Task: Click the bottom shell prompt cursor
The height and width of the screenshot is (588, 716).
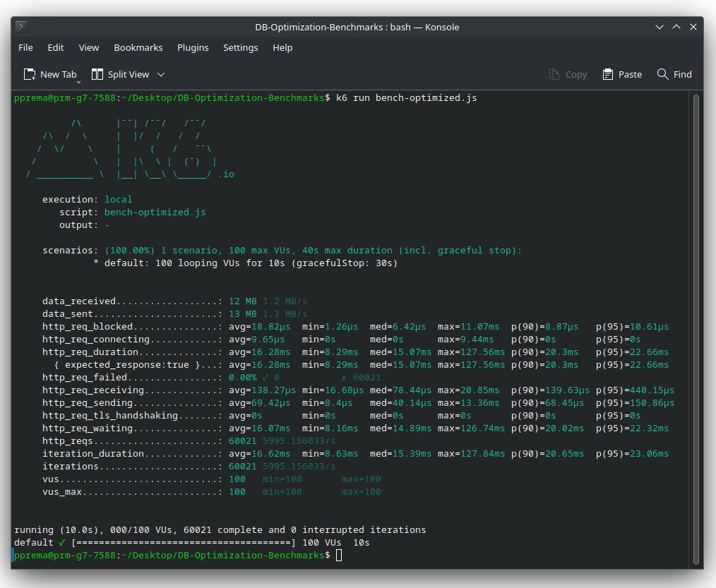Action: 338,555
